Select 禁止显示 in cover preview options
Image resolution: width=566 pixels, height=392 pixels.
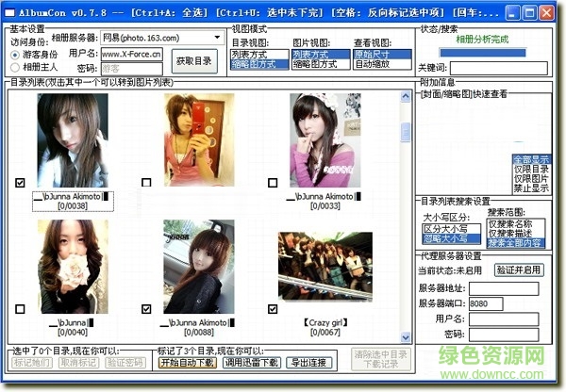(531, 188)
